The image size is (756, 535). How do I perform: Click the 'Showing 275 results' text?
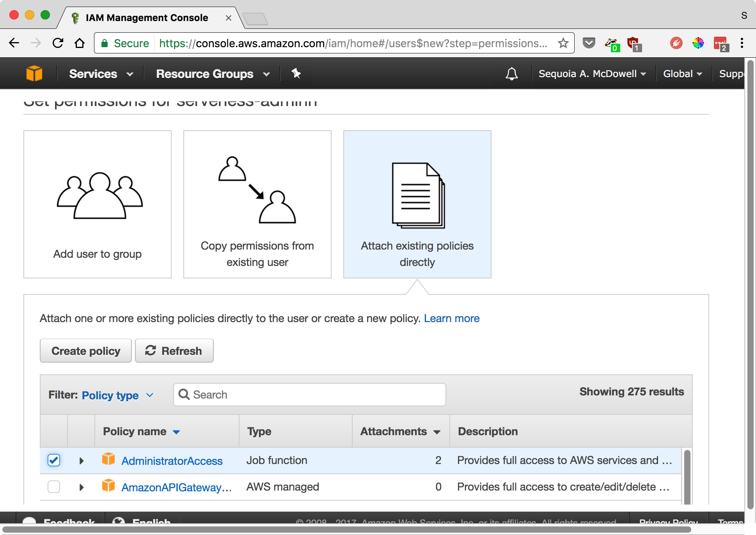click(632, 392)
